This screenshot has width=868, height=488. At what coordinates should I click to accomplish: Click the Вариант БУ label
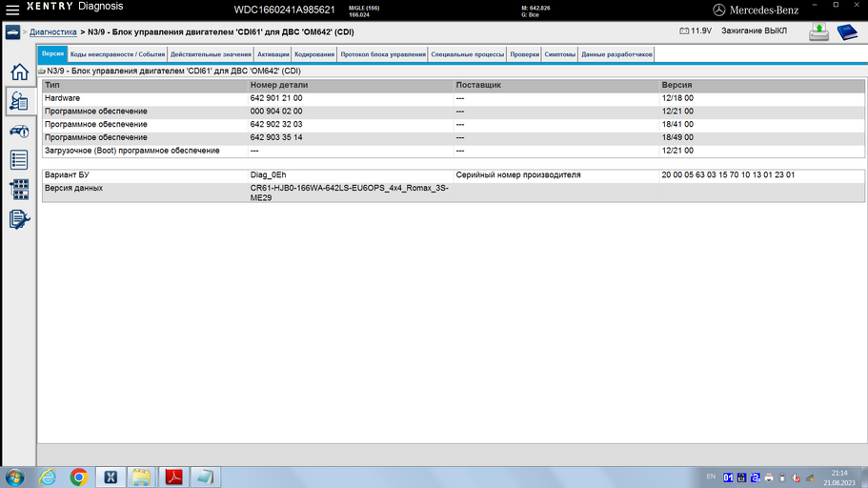(67, 175)
